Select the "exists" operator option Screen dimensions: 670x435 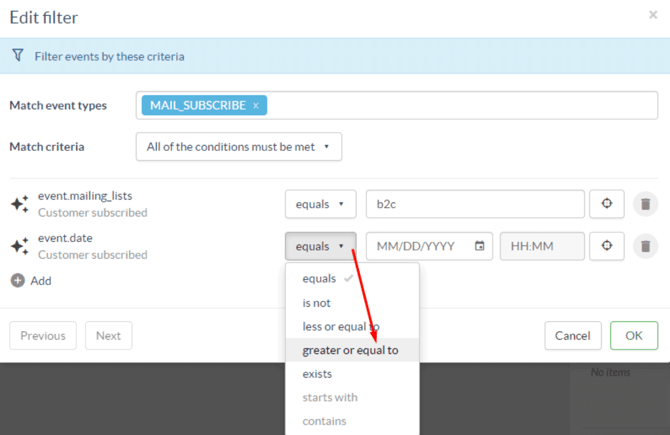point(317,374)
